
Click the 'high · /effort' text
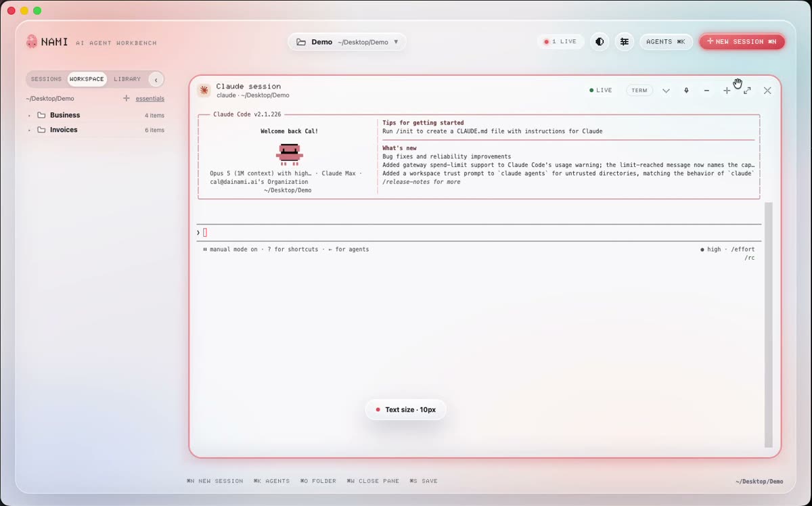pos(727,250)
